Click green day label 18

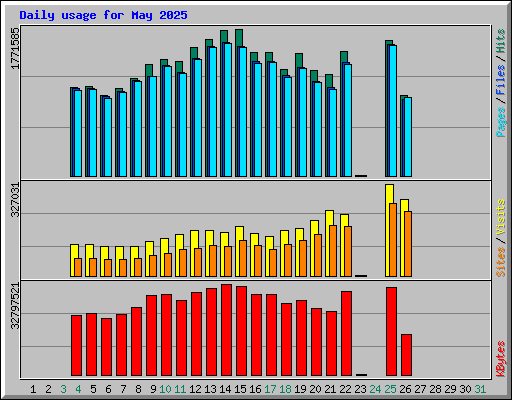tap(285, 389)
